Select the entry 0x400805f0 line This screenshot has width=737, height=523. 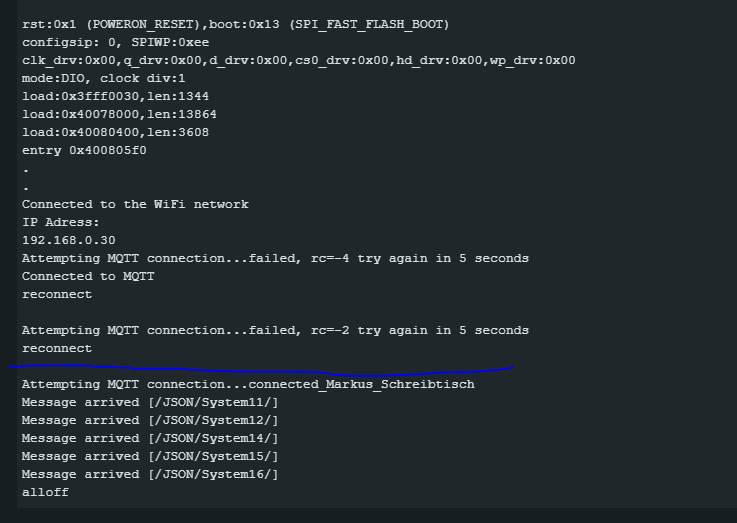(84, 150)
